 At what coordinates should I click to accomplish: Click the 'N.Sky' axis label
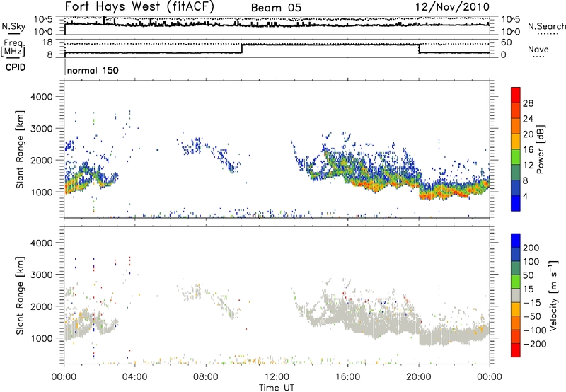click(x=13, y=26)
